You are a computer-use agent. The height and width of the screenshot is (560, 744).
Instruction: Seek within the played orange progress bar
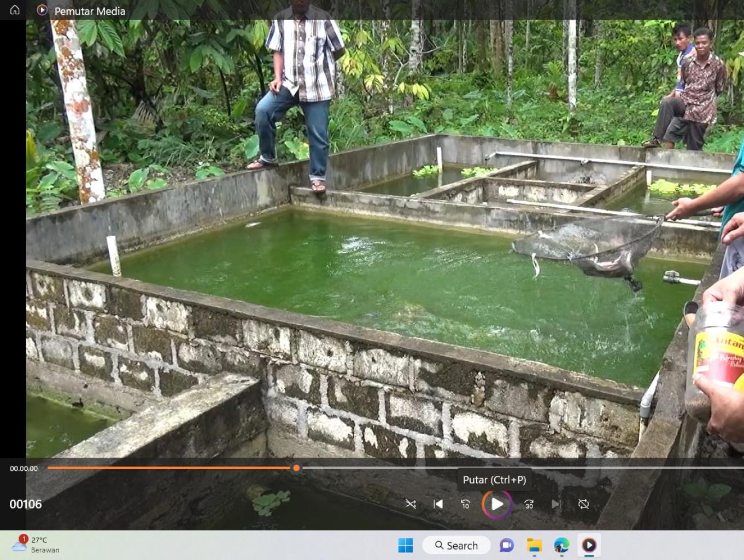coord(164,468)
